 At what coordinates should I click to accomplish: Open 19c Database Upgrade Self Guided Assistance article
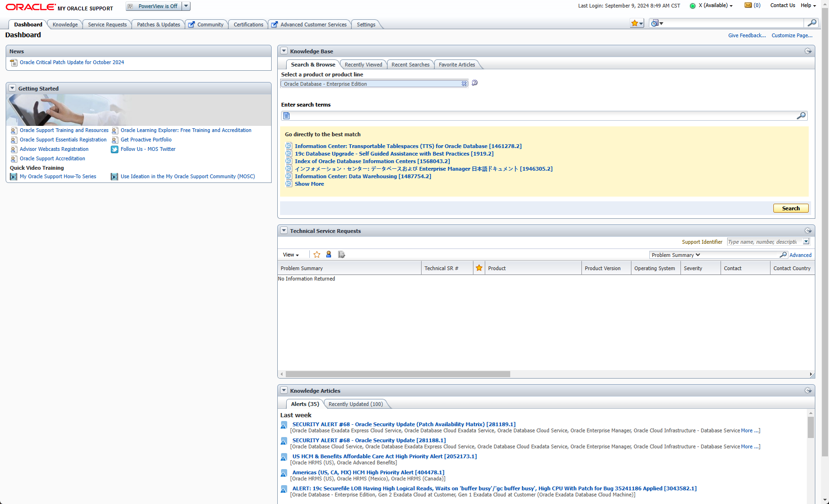coord(394,154)
